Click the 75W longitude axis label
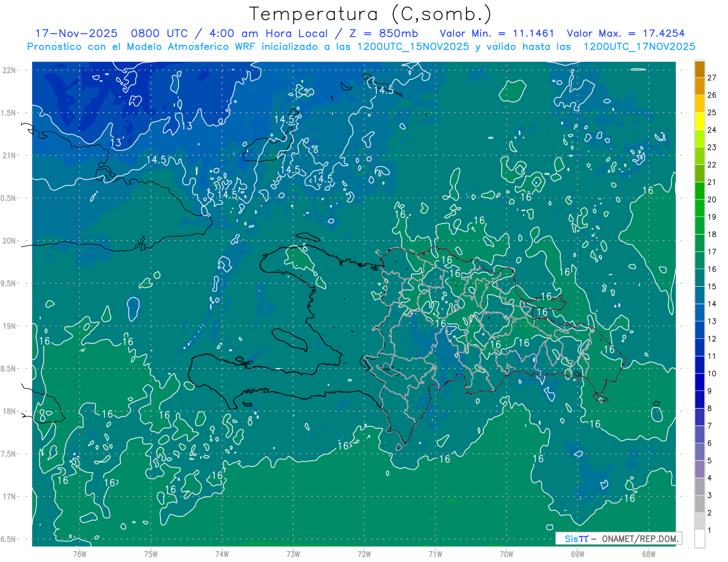The width and height of the screenshot is (728, 562). (x=151, y=554)
